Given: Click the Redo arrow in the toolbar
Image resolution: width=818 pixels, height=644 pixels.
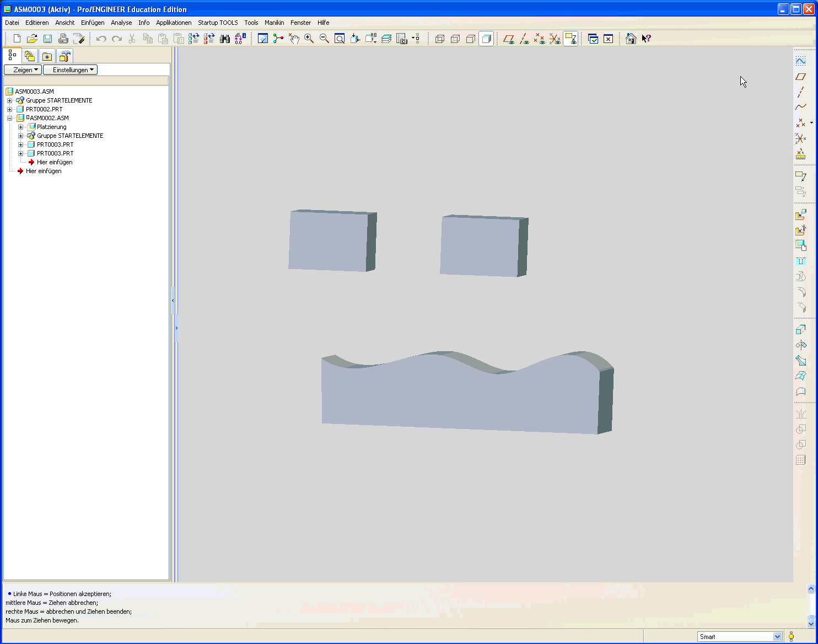Looking at the screenshot, I should pos(116,39).
